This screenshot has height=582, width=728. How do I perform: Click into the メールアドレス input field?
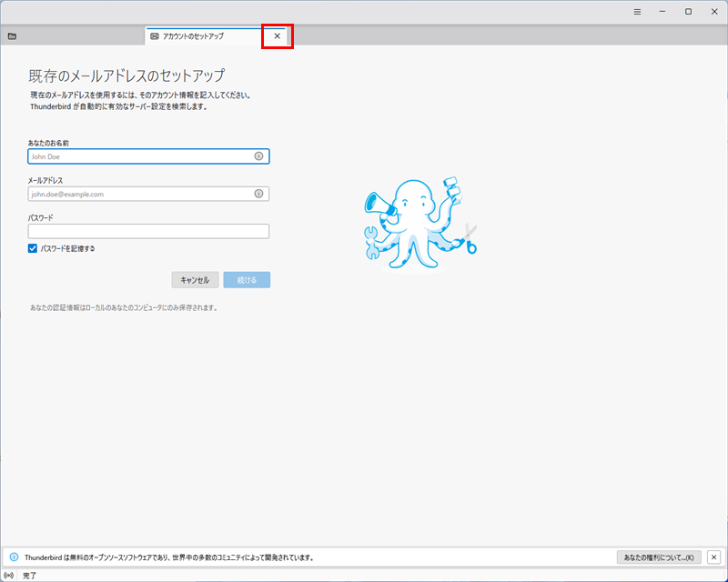141,194
